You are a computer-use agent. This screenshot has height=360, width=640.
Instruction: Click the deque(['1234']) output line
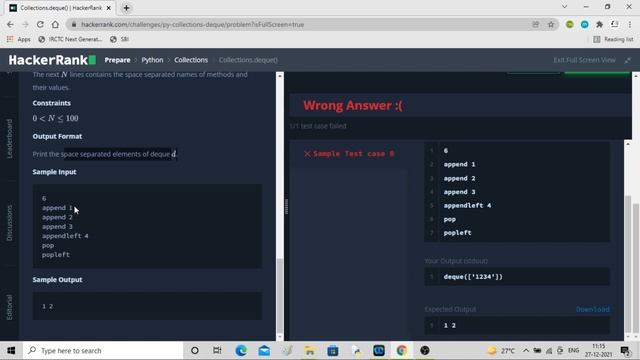click(473, 277)
